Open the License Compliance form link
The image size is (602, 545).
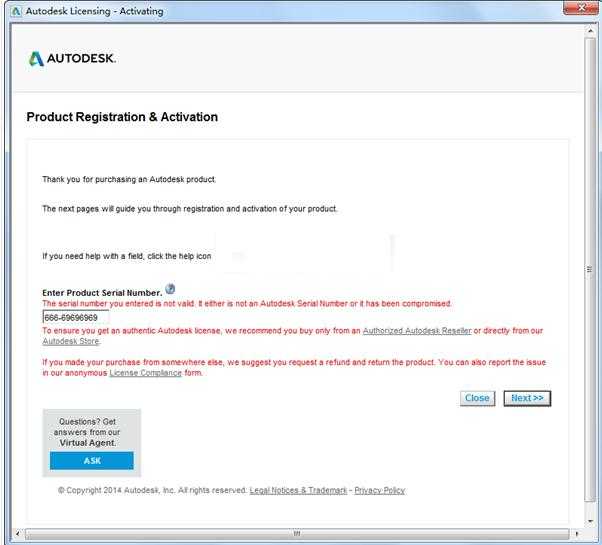[x=146, y=373]
